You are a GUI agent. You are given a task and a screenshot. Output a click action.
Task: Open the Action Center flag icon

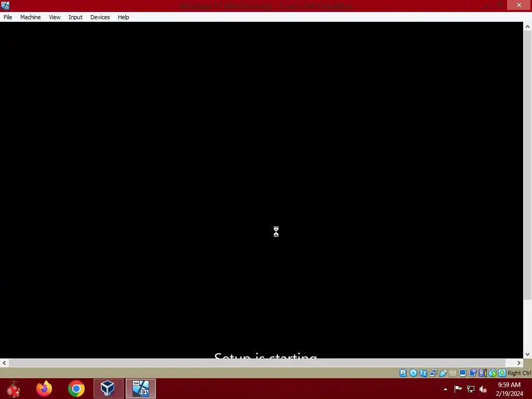tap(458, 389)
